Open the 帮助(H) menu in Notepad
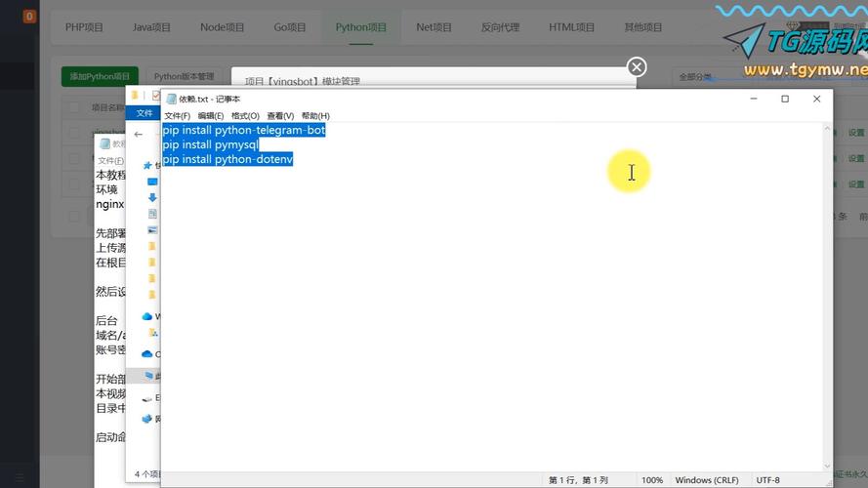868x488 pixels. coord(315,115)
